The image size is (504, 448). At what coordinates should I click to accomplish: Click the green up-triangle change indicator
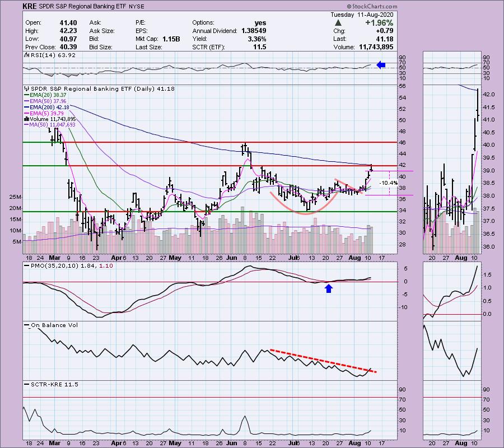pyautogui.click(x=338, y=23)
